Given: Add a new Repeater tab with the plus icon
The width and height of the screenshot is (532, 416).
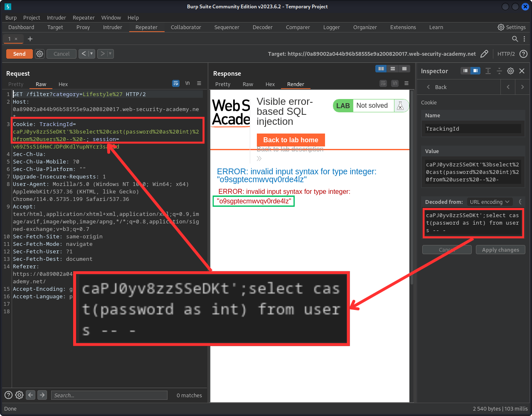Looking at the screenshot, I should point(30,39).
